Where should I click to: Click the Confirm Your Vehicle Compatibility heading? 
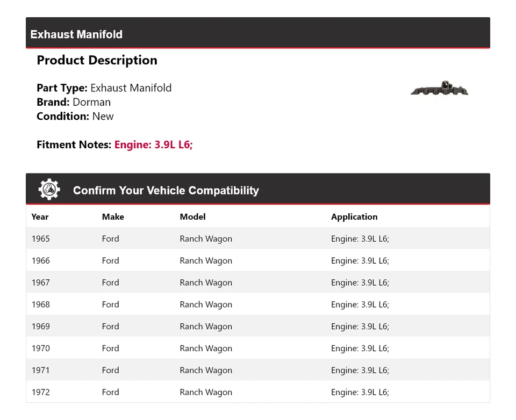pyautogui.click(x=166, y=191)
